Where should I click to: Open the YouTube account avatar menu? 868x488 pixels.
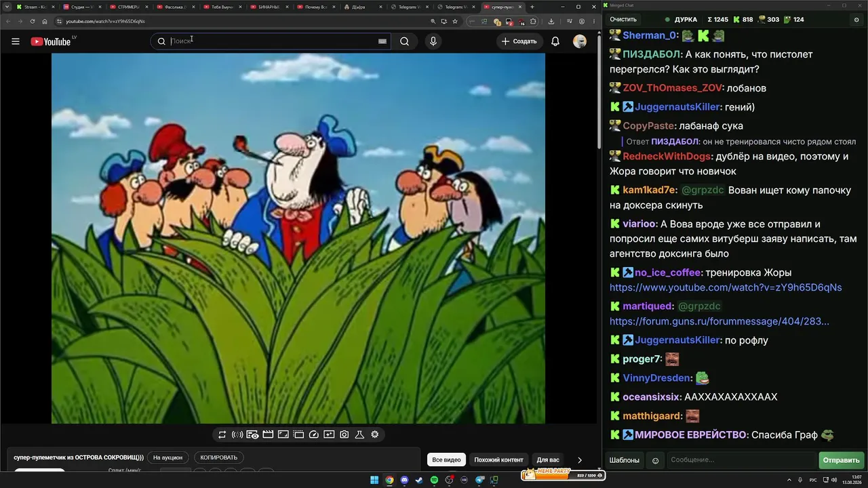click(580, 41)
